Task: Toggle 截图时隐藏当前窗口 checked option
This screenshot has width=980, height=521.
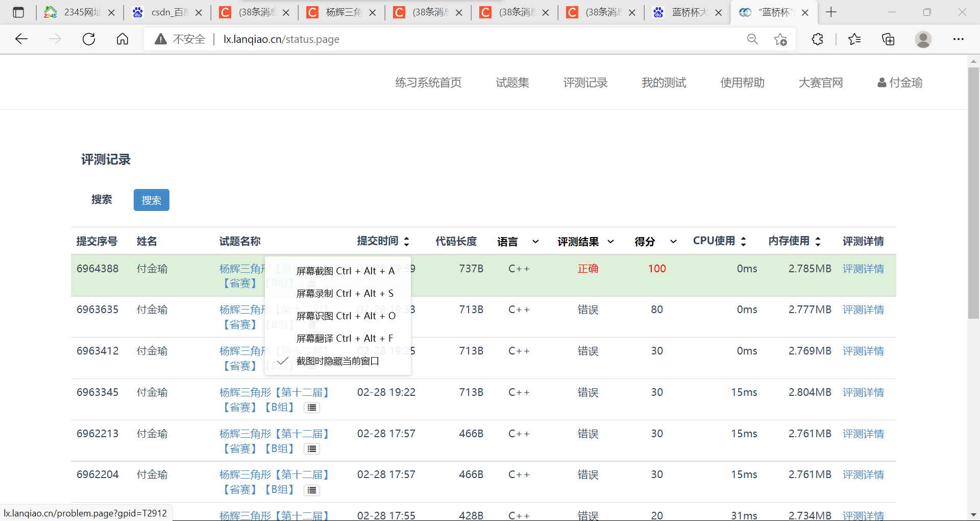Action: (338, 361)
